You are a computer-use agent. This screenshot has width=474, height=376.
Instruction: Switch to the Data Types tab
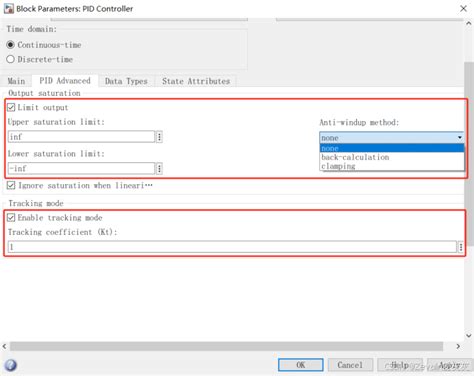[126, 81]
